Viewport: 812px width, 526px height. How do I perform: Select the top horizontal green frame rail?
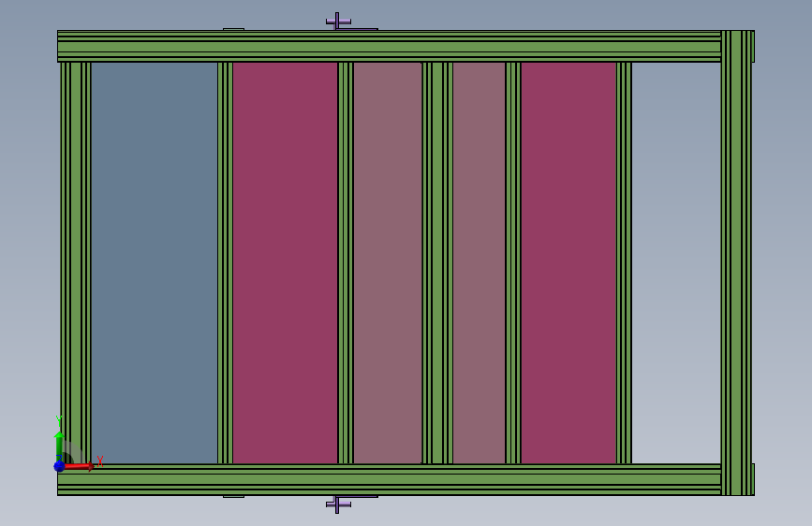389,46
